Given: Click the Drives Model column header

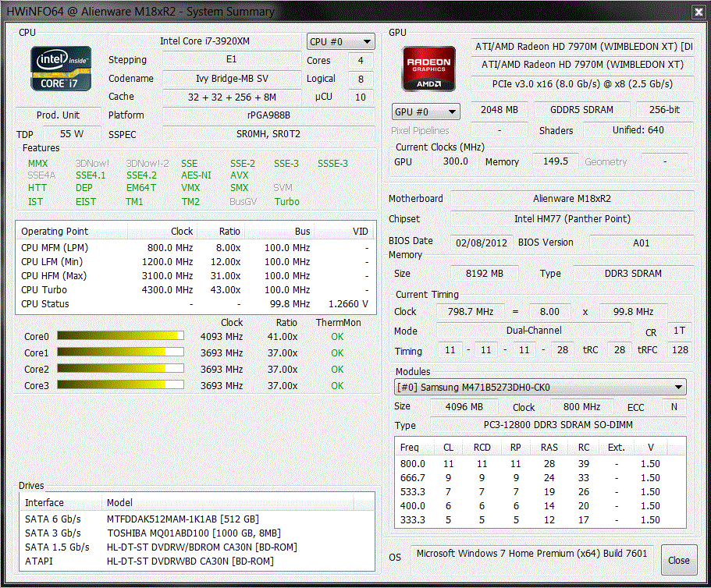Looking at the screenshot, I should (x=228, y=502).
